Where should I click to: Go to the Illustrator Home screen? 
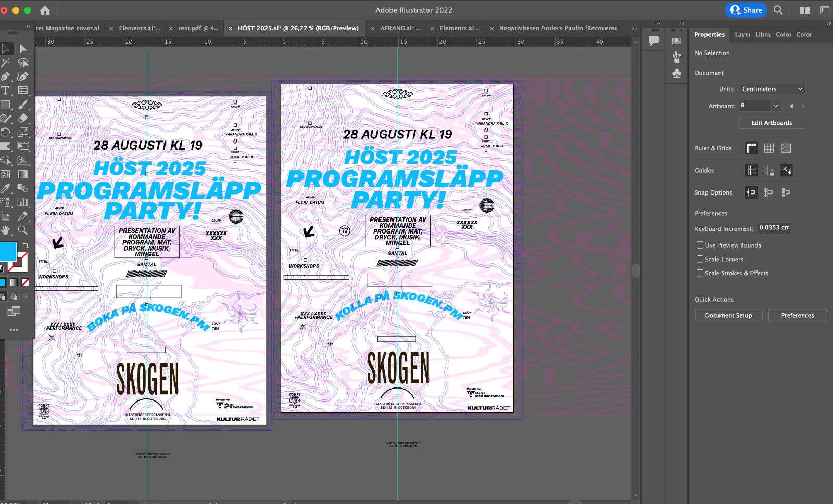click(45, 10)
